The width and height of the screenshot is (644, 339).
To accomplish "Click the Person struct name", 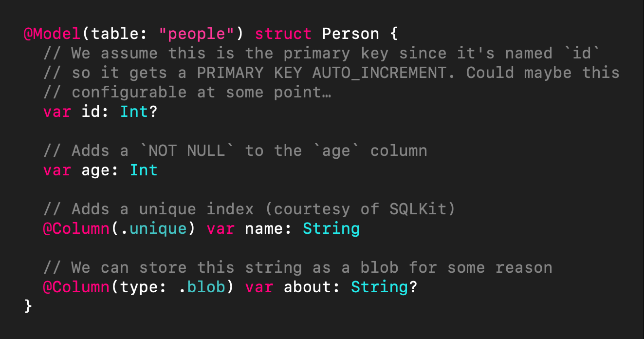I will click(x=350, y=34).
